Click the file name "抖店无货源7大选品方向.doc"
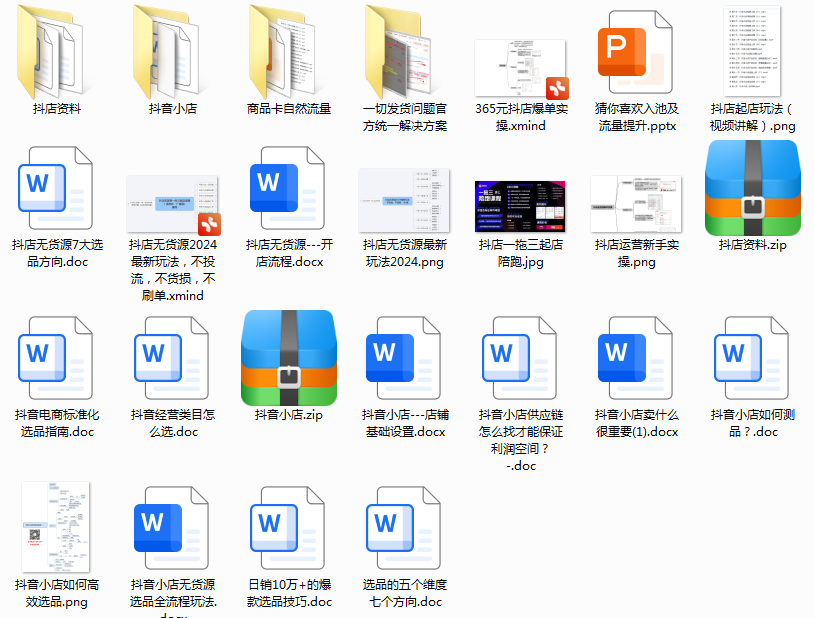Viewport: 814px width, 618px height. (x=57, y=253)
